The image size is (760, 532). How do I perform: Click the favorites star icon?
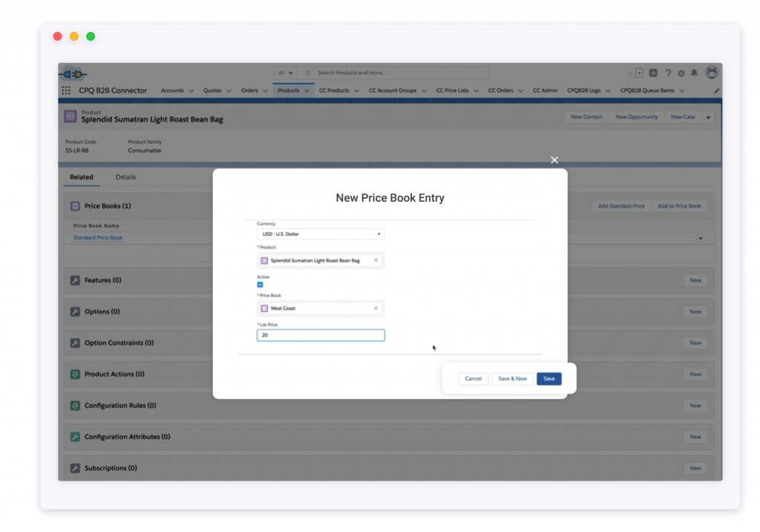coord(630,73)
